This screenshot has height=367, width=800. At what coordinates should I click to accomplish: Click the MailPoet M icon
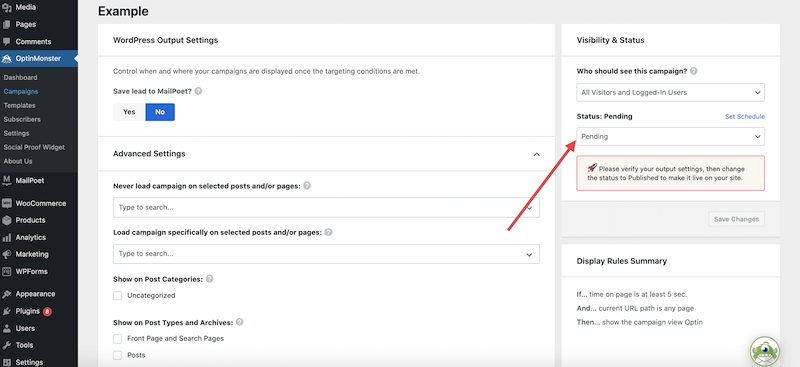pyautogui.click(x=7, y=180)
